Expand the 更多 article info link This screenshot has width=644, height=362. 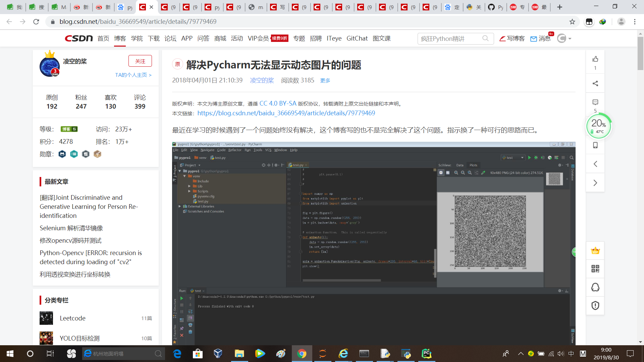pyautogui.click(x=325, y=80)
